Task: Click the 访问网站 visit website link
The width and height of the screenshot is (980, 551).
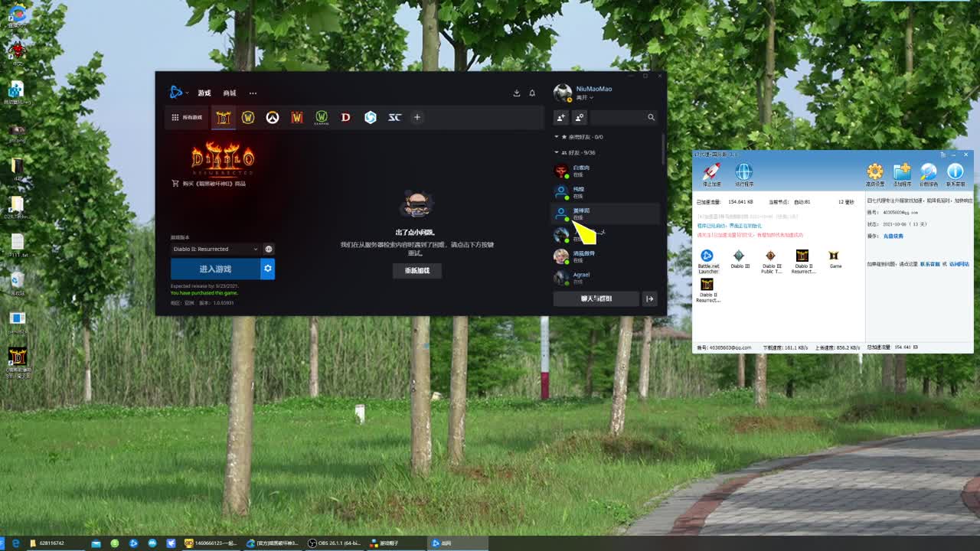Action: [959, 264]
